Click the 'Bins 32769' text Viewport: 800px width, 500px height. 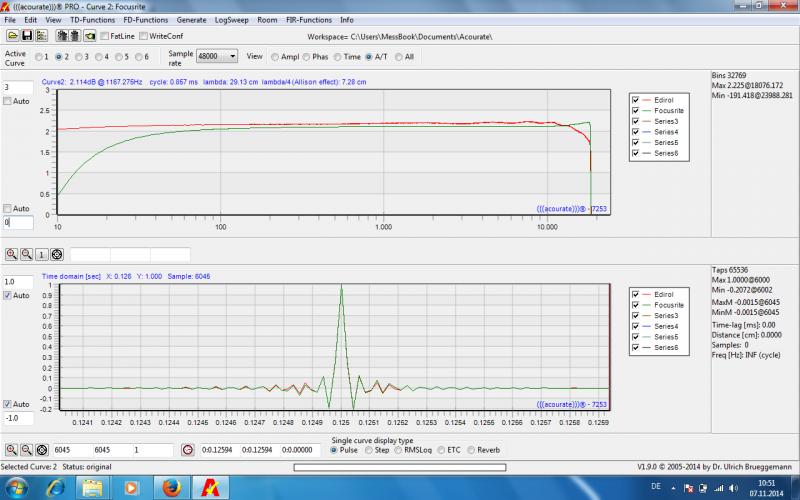coord(729,76)
